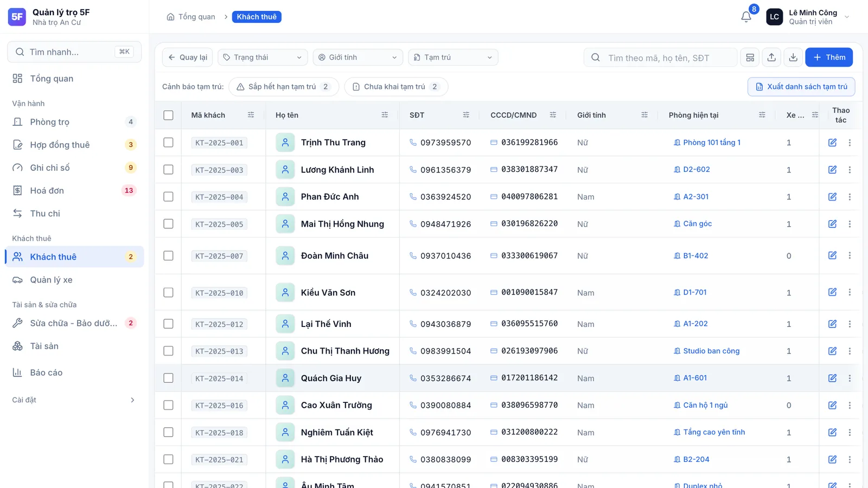Open Quản lý xe sidebar item
Screen dimensions: 868x488
click(74, 280)
